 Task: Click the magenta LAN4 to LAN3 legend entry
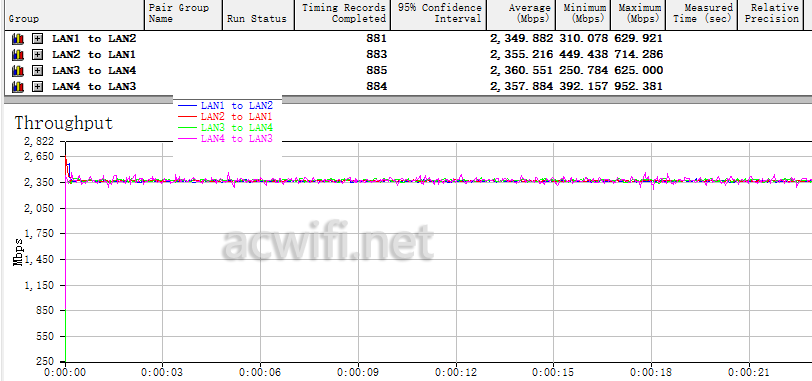[x=225, y=139]
